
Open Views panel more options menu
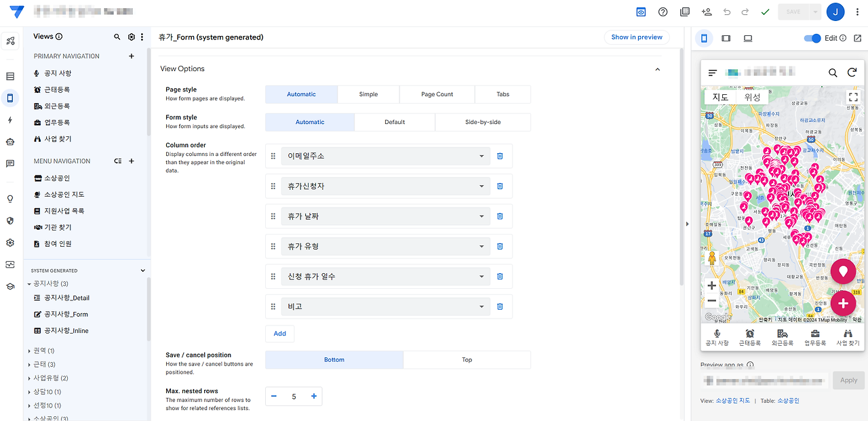142,37
